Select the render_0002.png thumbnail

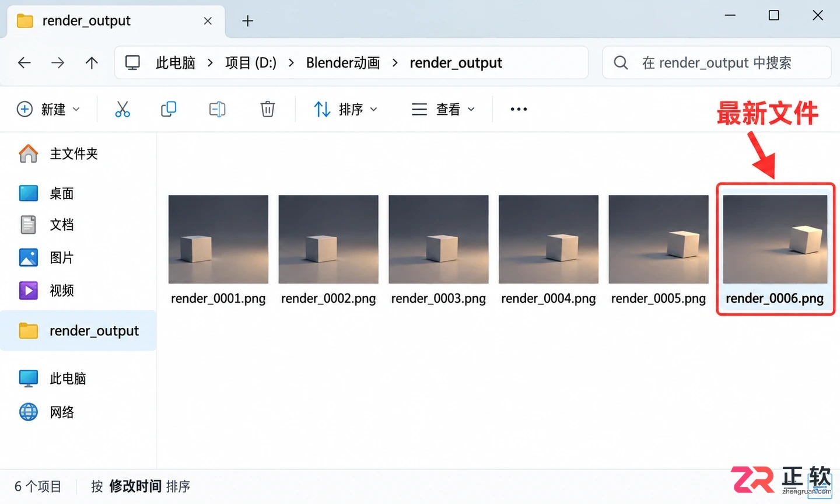click(328, 239)
